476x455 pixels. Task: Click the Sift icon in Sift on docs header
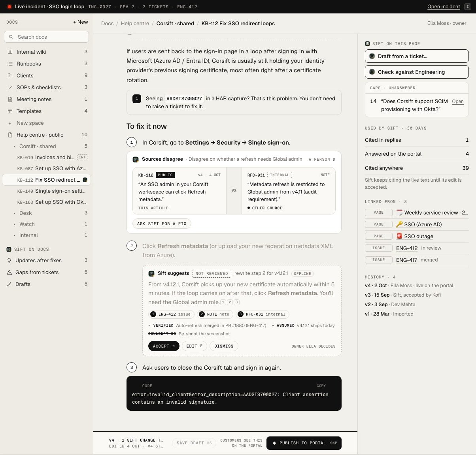click(9, 249)
